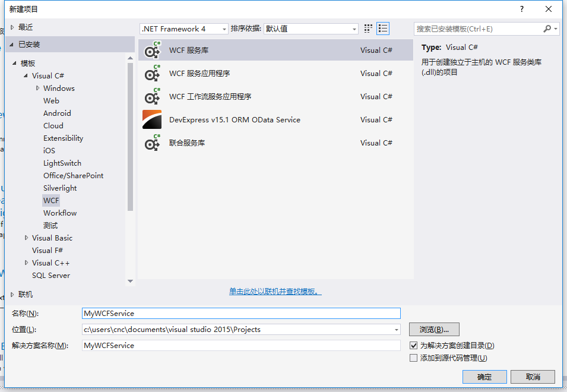Click the 搜索已安装模板 search box
Screen dimensions: 567x392
[x=478, y=29]
